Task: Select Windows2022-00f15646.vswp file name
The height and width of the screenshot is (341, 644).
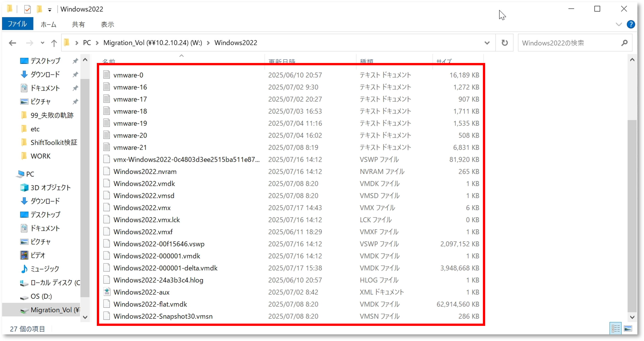Action: pyautogui.click(x=159, y=244)
